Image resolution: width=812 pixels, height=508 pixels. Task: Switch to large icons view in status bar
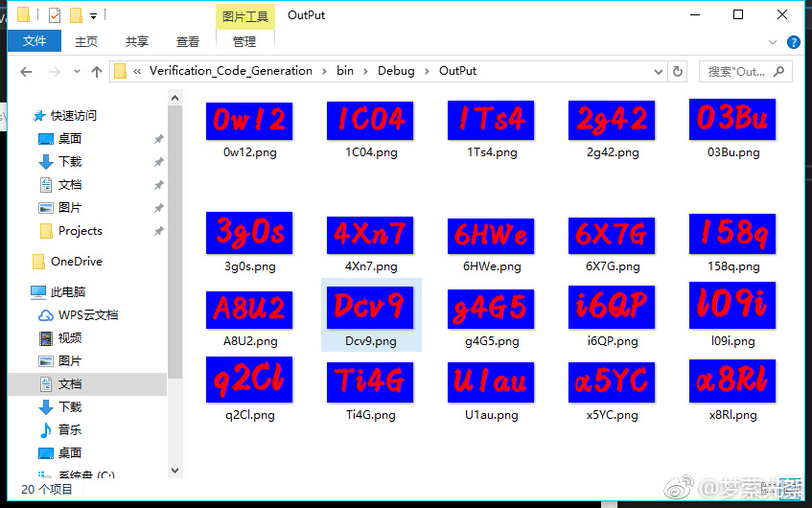792,489
